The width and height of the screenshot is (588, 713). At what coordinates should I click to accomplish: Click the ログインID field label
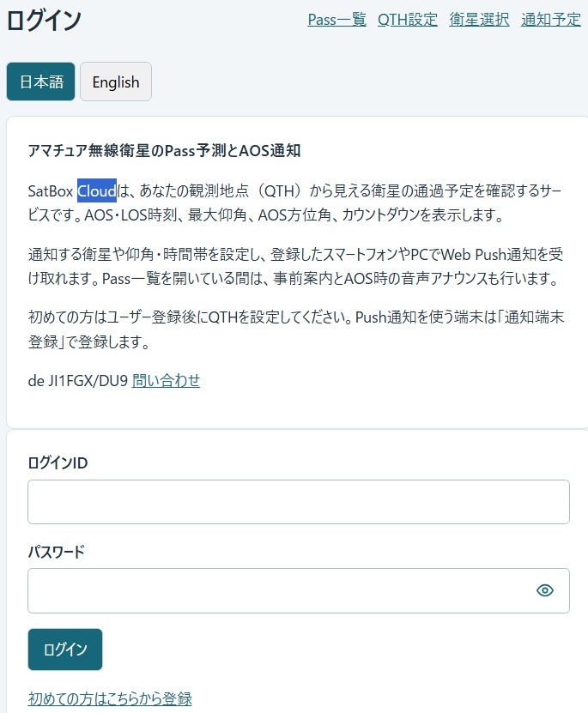click(x=58, y=463)
